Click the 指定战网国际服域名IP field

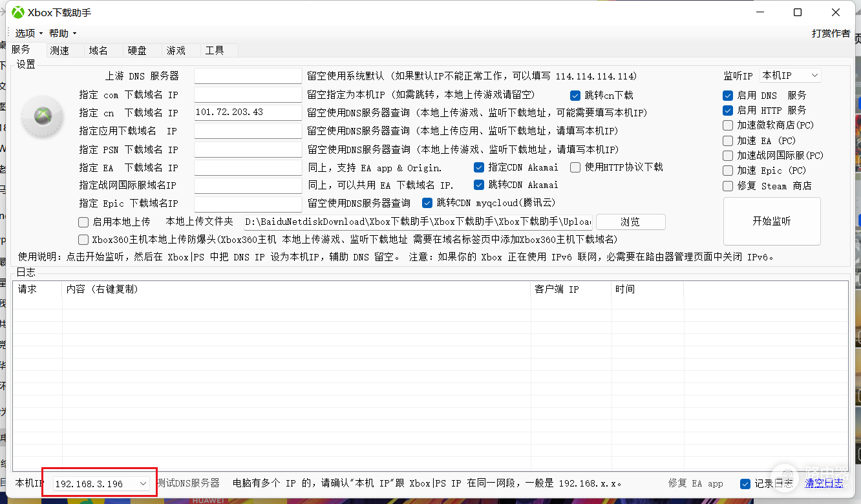click(248, 185)
